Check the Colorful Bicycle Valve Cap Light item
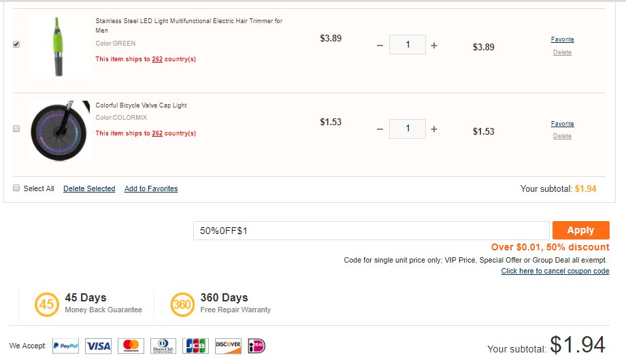The image size is (626, 364). coord(16,129)
